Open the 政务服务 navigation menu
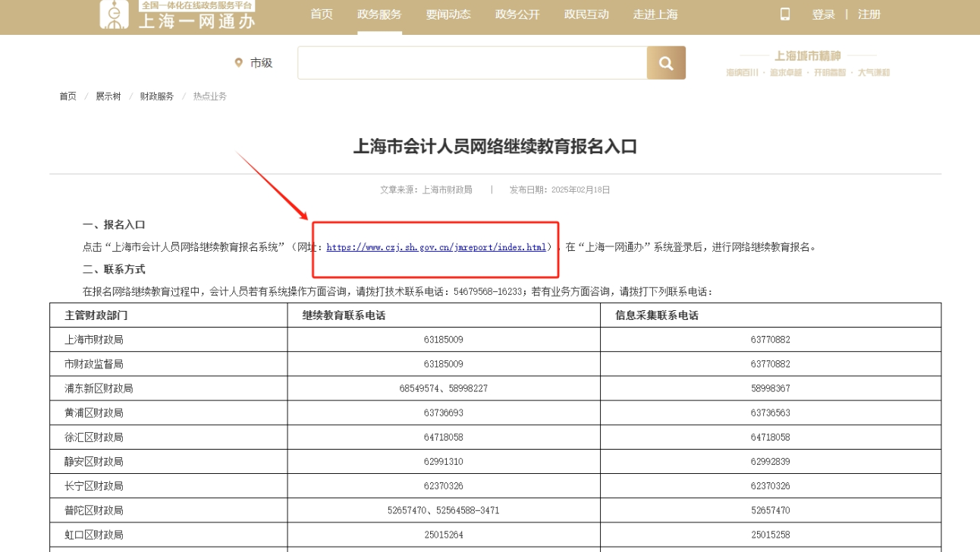Viewport: 980px width, 552px height. coord(378,14)
